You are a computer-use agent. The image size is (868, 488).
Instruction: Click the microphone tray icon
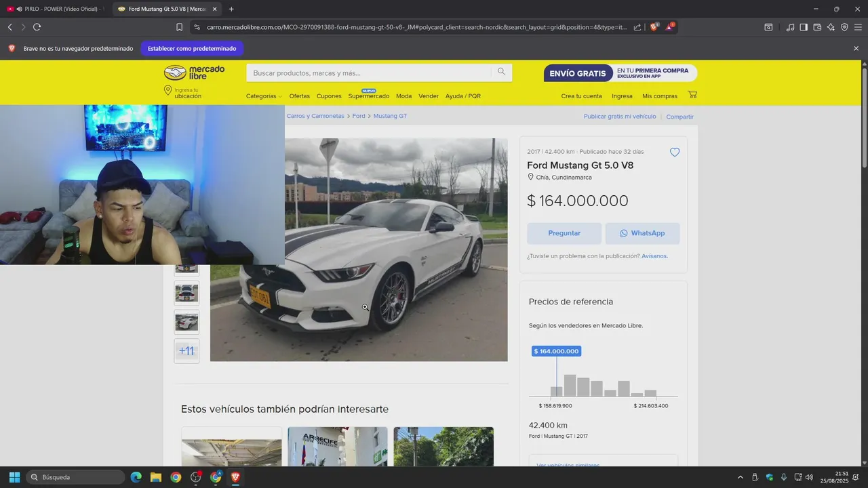click(784, 477)
